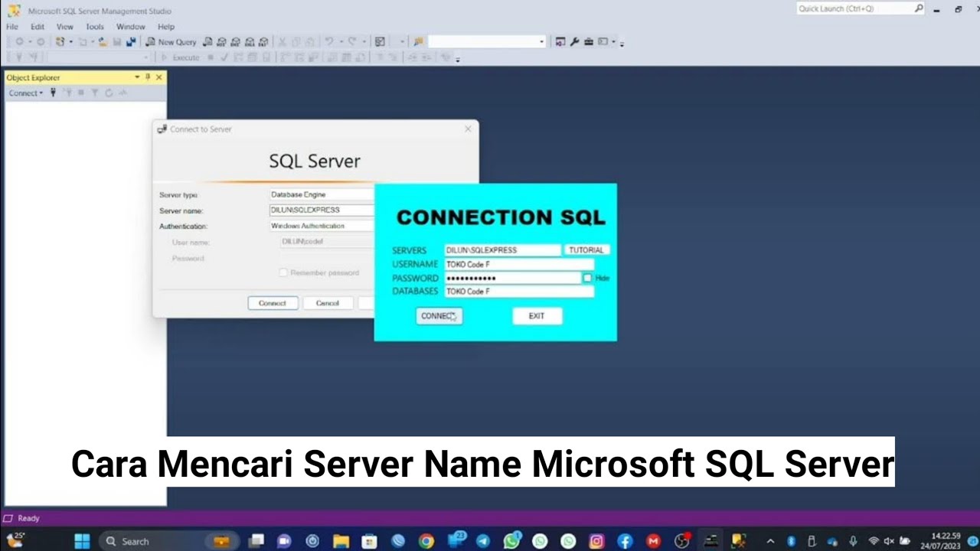
Task: Click the DATABASES field in Connection SQL
Action: coord(519,292)
